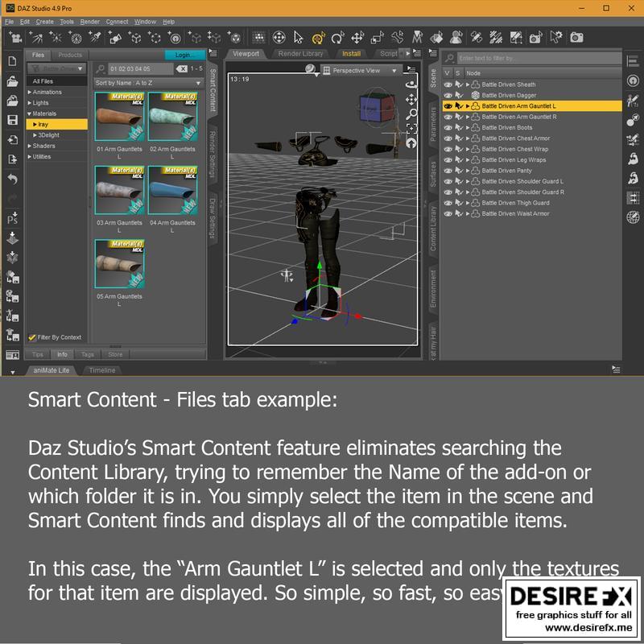The image size is (644, 644).
Task: Select the Rotate tool in the toolbar
Action: 337,37
